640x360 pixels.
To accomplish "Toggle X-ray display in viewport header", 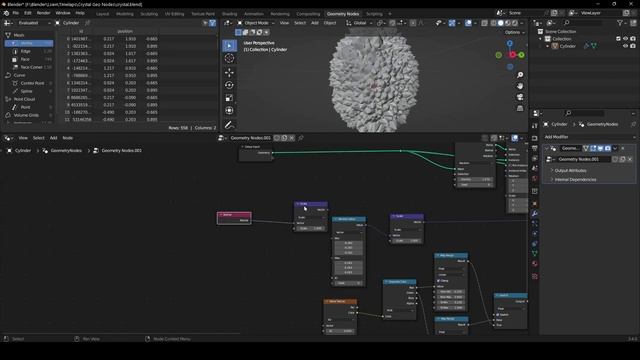I will point(484,23).
